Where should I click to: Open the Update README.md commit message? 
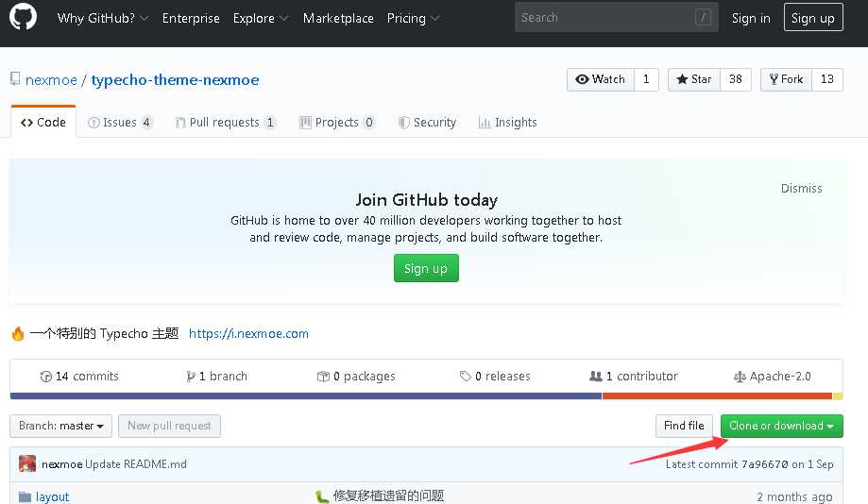[136, 464]
